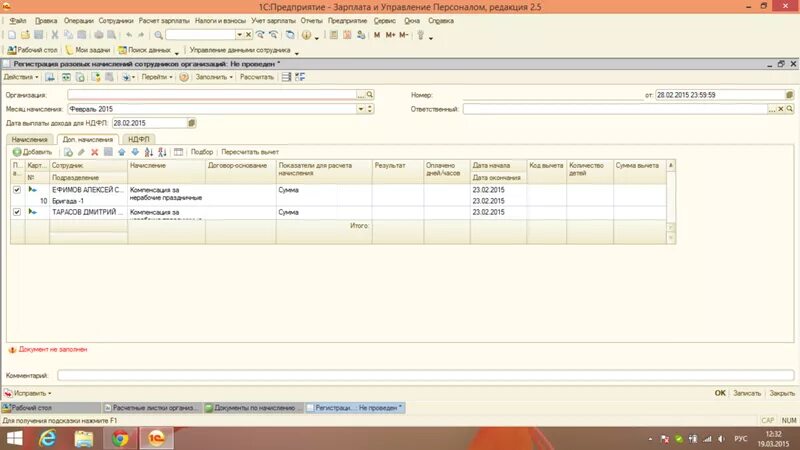The width and height of the screenshot is (800, 450).
Task: Open the toolbar search field dropdown arrow
Action: [239, 35]
